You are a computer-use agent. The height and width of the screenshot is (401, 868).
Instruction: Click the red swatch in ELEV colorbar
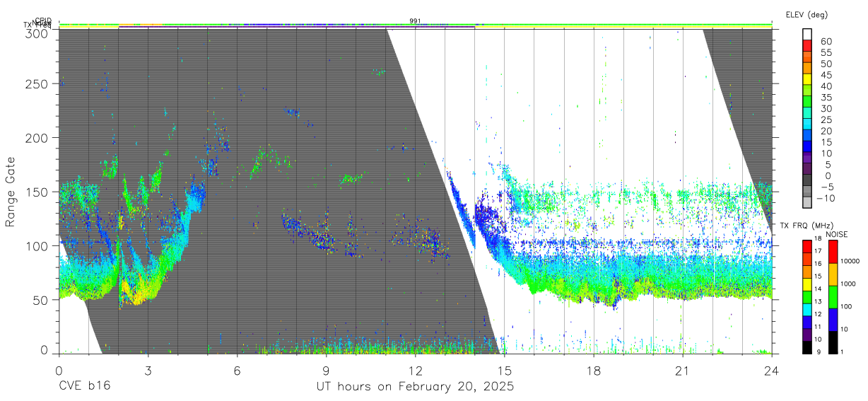coord(807,45)
